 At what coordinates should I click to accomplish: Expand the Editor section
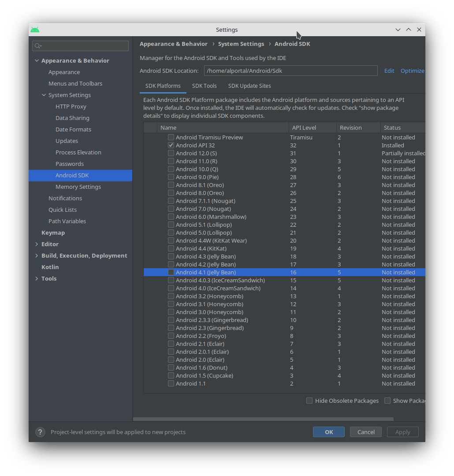37,244
